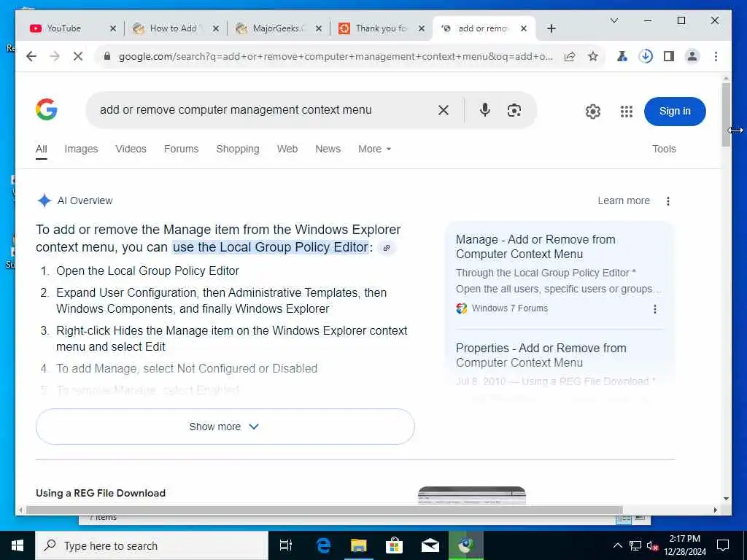Open the Windows Start menu
Image resolution: width=747 pixels, height=560 pixels.
pos(18,545)
